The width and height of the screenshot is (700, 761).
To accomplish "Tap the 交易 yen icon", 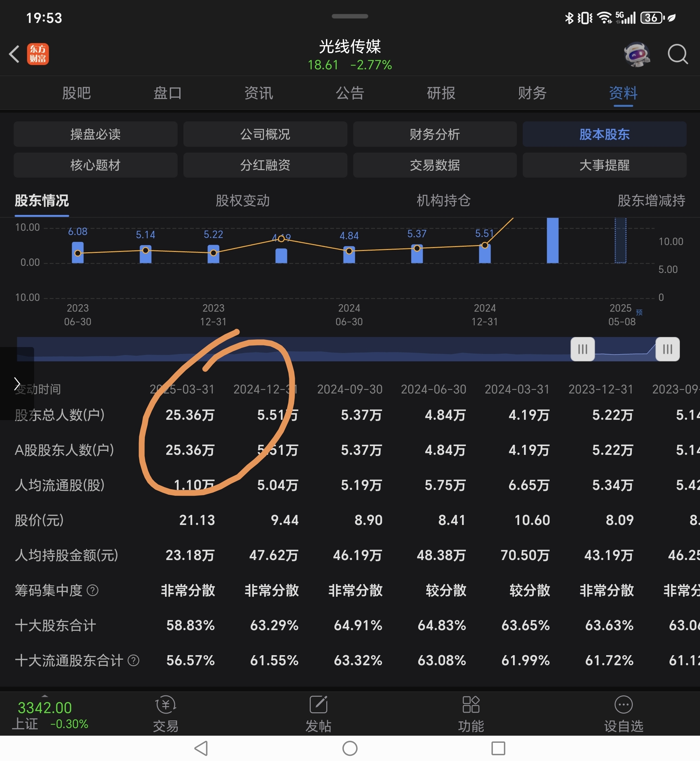I will [x=166, y=705].
